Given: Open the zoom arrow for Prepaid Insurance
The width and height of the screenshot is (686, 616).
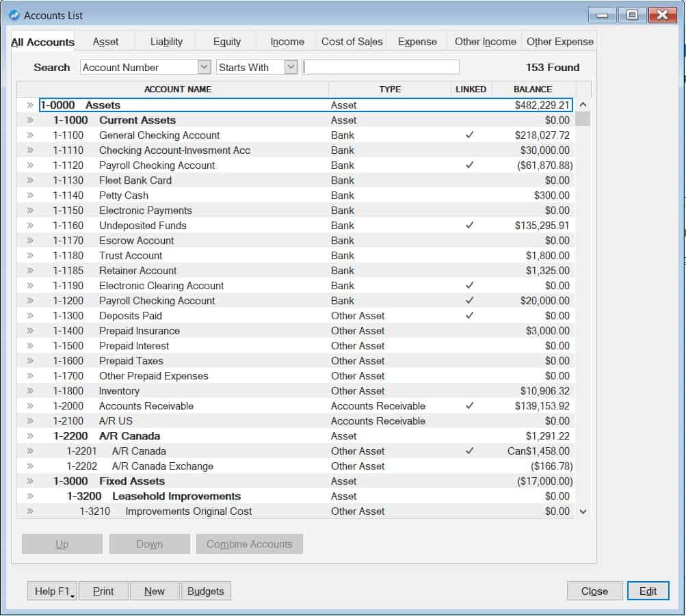Looking at the screenshot, I should pos(29,331).
